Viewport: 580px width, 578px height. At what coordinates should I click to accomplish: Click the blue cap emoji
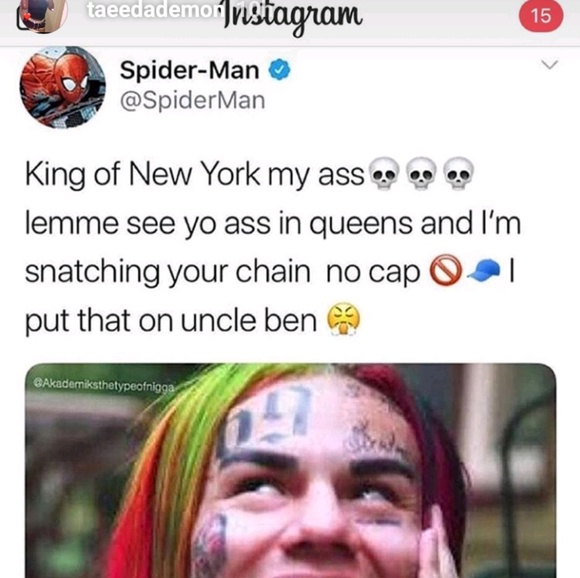coord(484,270)
